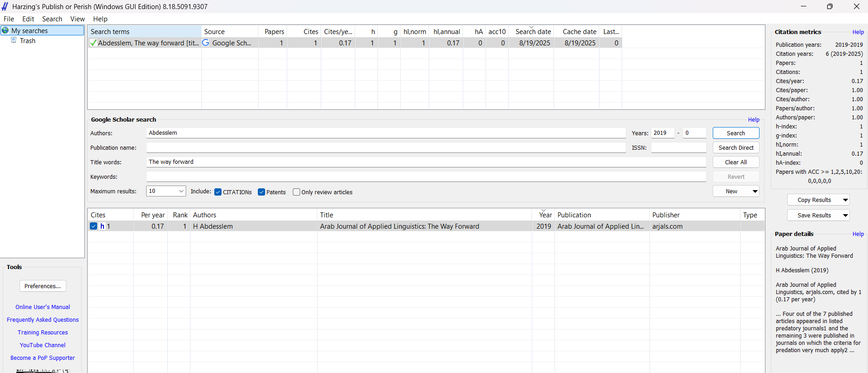
Task: Sort results by Publication column header
Action: [602, 215]
